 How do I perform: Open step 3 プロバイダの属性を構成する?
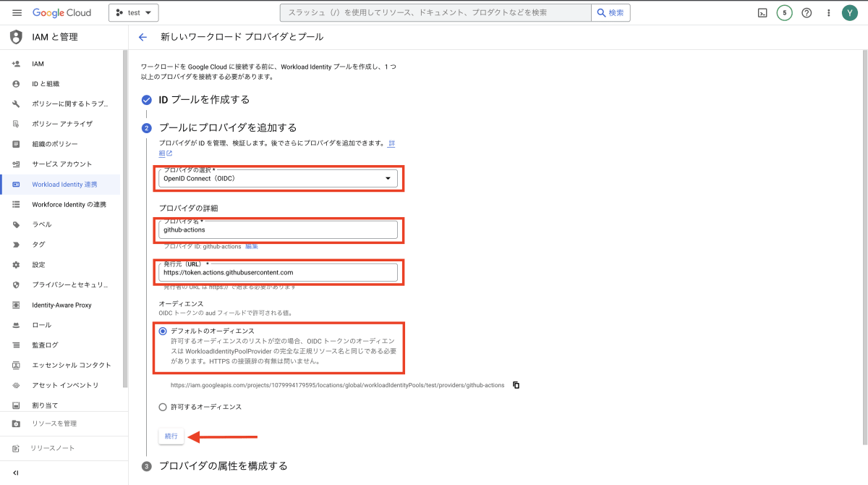pos(223,465)
